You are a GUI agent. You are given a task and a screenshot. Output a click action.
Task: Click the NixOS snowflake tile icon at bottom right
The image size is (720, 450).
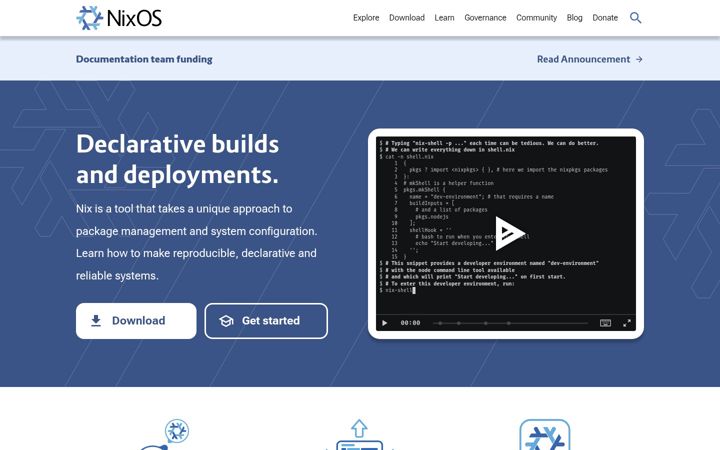[x=545, y=434]
